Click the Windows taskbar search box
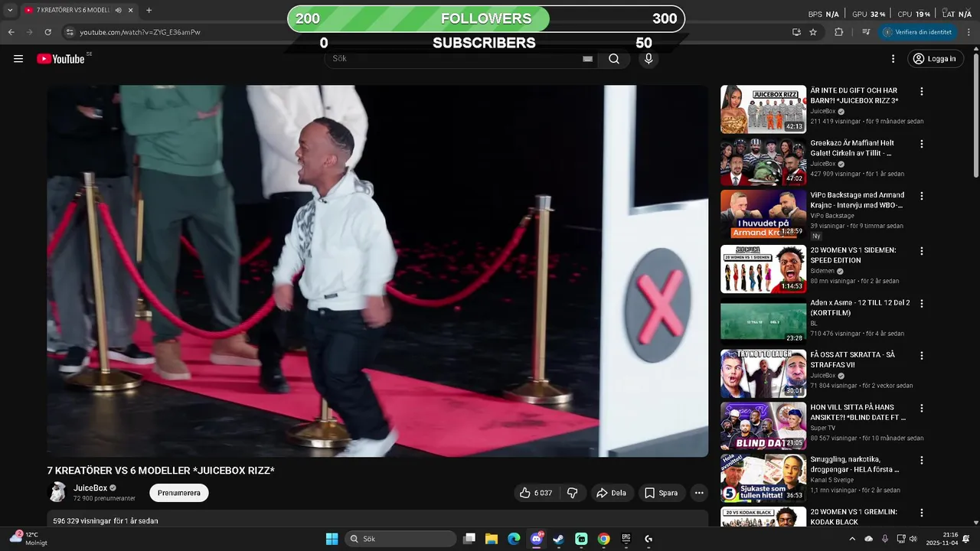Image resolution: width=980 pixels, height=551 pixels. [x=400, y=539]
